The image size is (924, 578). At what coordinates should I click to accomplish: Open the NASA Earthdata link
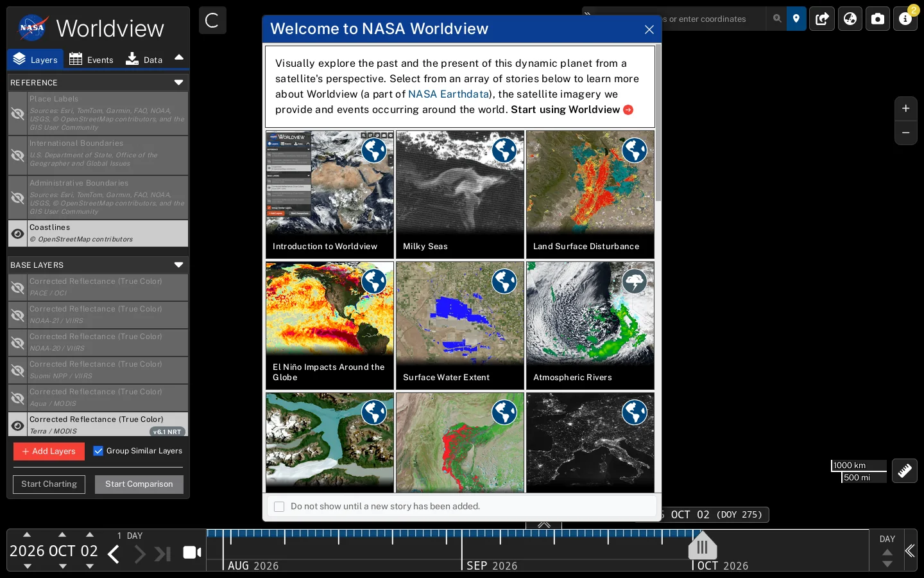pos(449,94)
